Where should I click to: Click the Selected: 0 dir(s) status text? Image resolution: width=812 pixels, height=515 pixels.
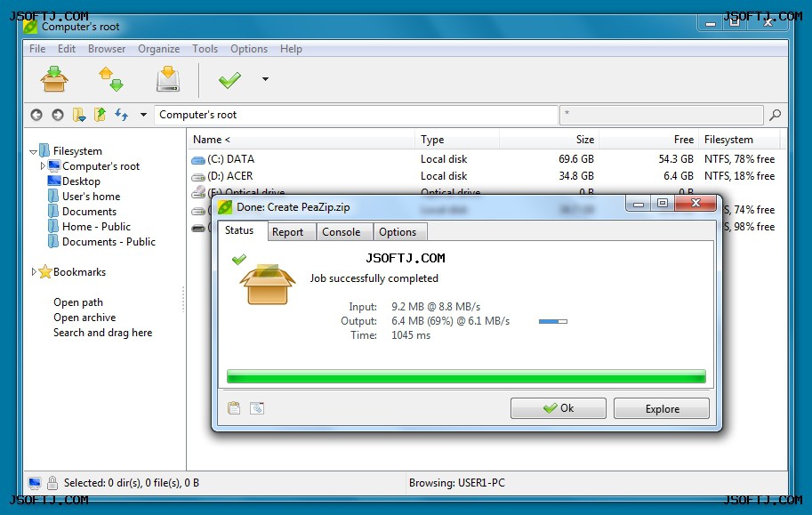[132, 483]
